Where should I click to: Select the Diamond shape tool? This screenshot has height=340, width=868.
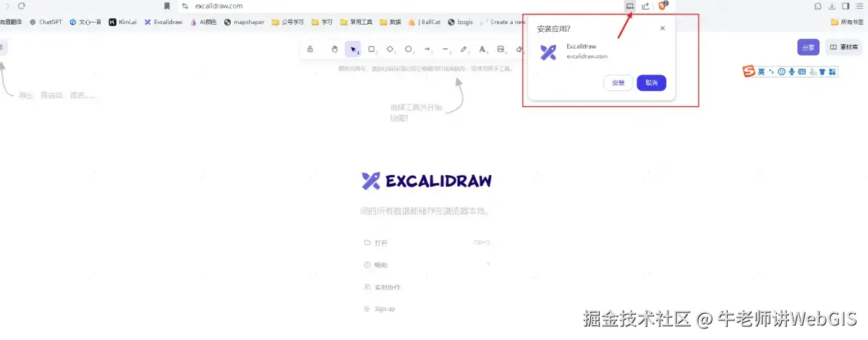tap(390, 49)
